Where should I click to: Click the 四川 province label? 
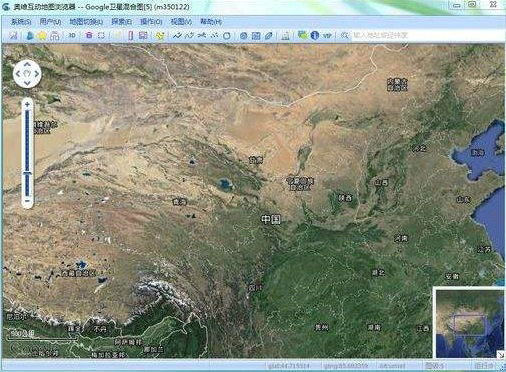(256, 287)
